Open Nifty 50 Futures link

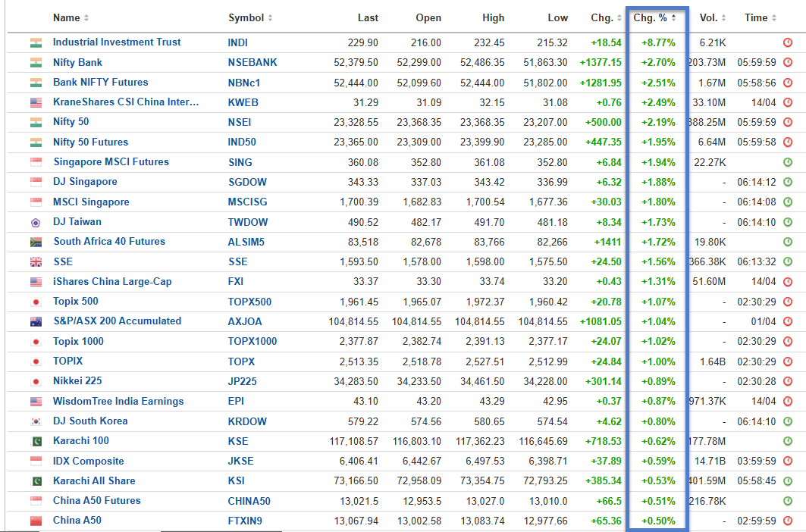click(90, 142)
